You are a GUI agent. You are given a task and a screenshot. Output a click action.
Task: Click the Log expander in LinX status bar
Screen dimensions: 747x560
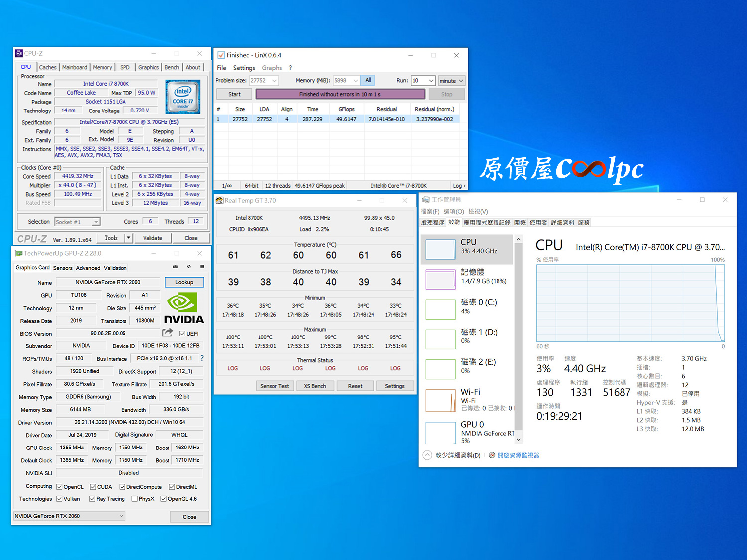click(459, 186)
